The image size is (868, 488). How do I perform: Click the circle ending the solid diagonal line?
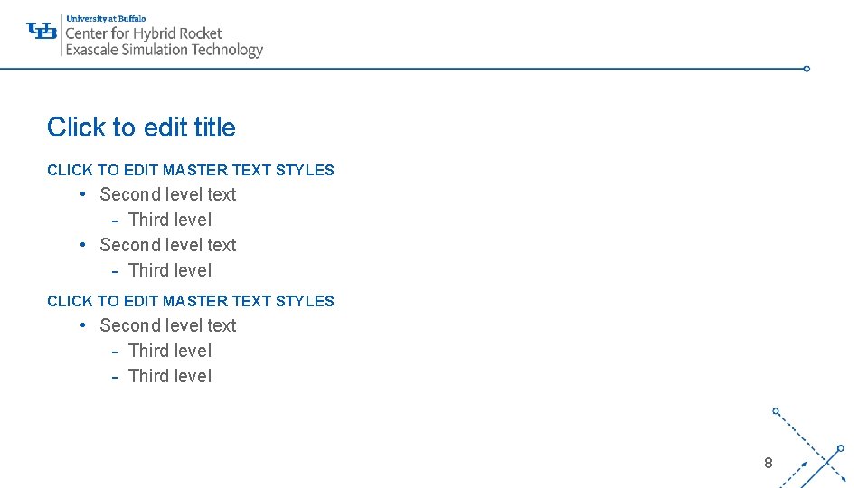click(840, 448)
